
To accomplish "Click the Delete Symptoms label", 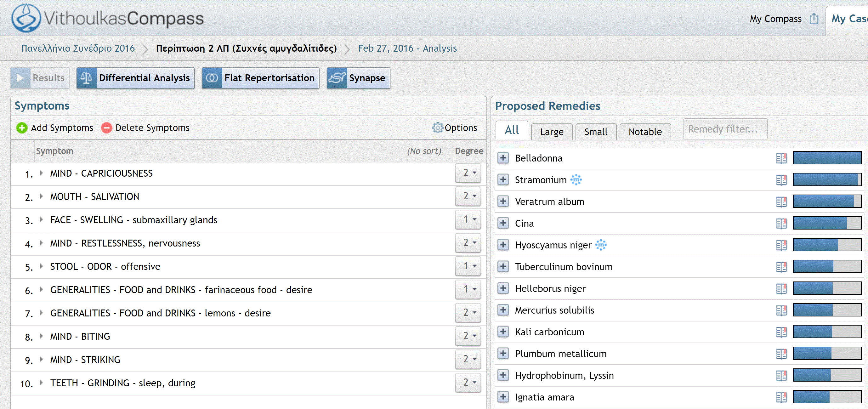I will click(152, 128).
